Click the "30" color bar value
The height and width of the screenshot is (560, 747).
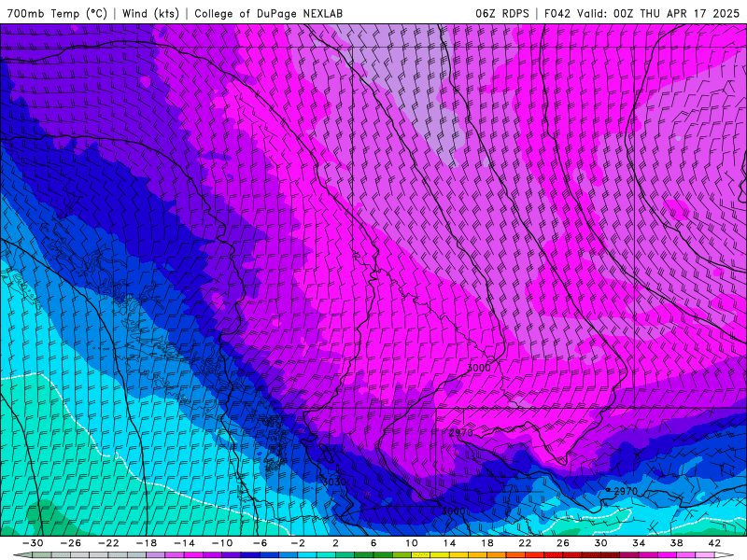(600, 543)
